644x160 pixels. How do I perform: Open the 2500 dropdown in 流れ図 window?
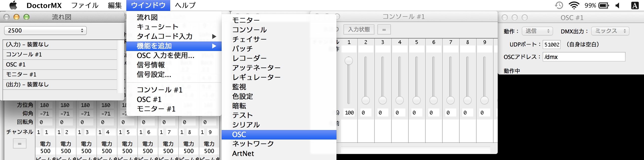pyautogui.click(x=45, y=30)
